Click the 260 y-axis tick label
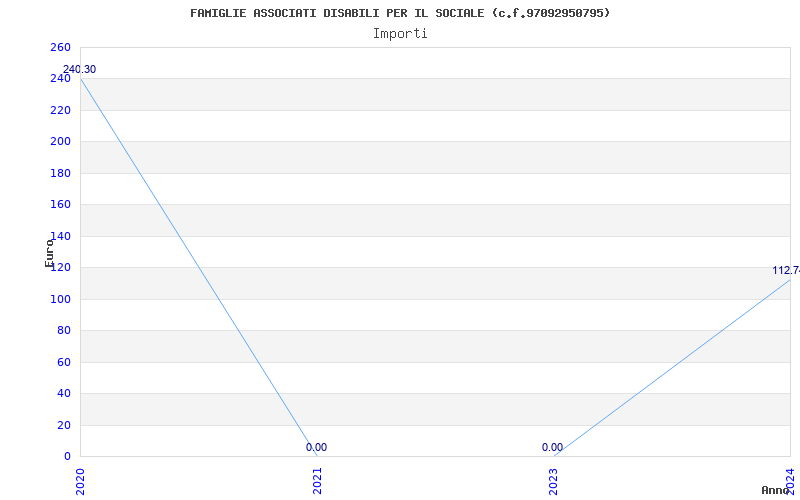 click(x=60, y=47)
